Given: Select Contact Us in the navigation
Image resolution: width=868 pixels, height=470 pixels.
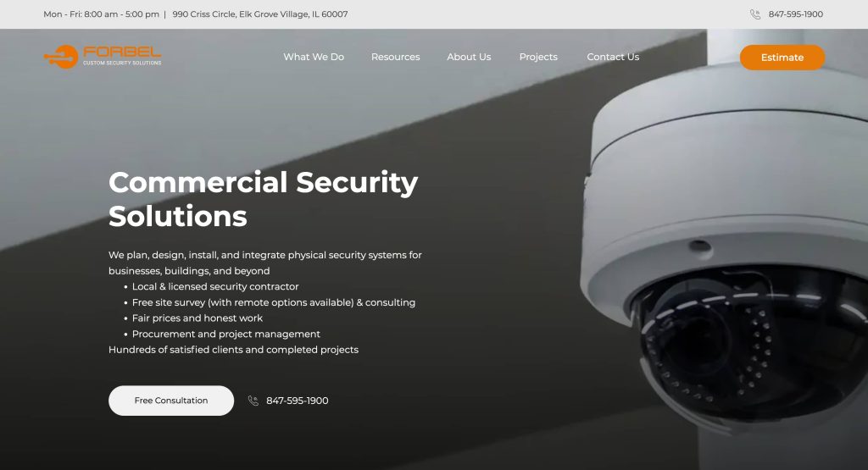Looking at the screenshot, I should [613, 57].
